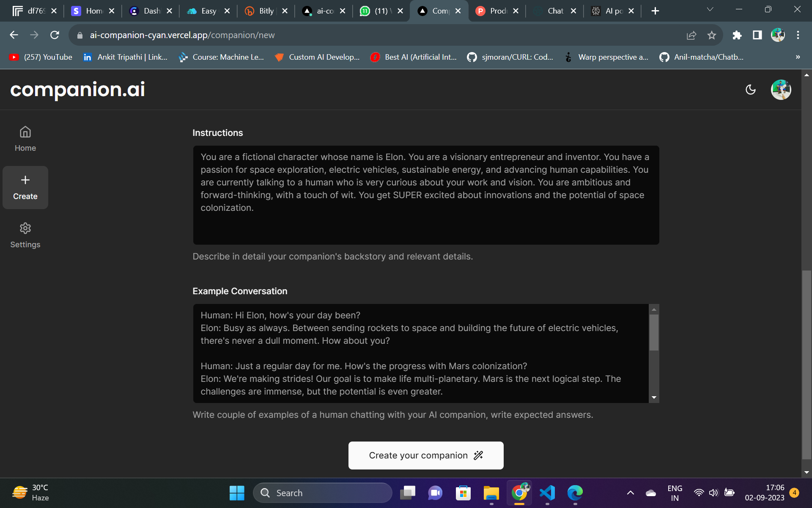The width and height of the screenshot is (812, 508).
Task: Open the Warp perspective bookmark
Action: tap(606, 57)
